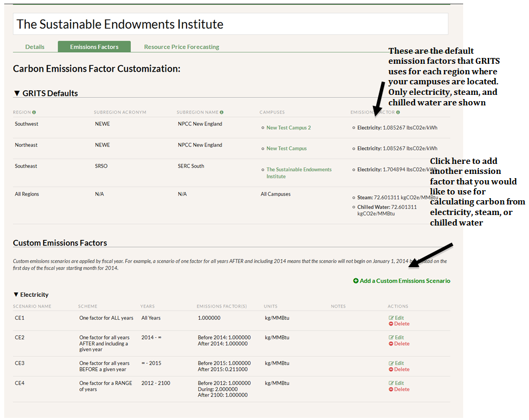Viewport: 529px width, 420px height.
Task: Edit the CE4 scenario
Action: pos(396,383)
